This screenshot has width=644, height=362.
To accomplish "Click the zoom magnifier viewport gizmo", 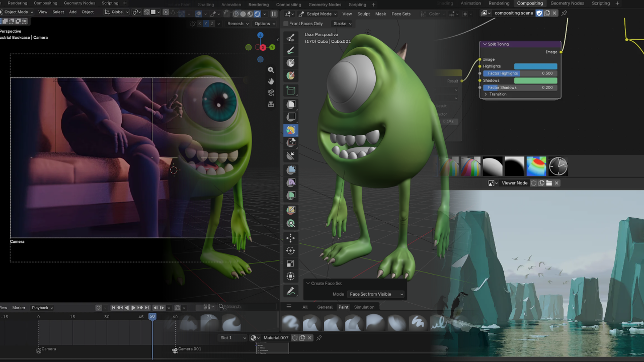I will pos(271,70).
